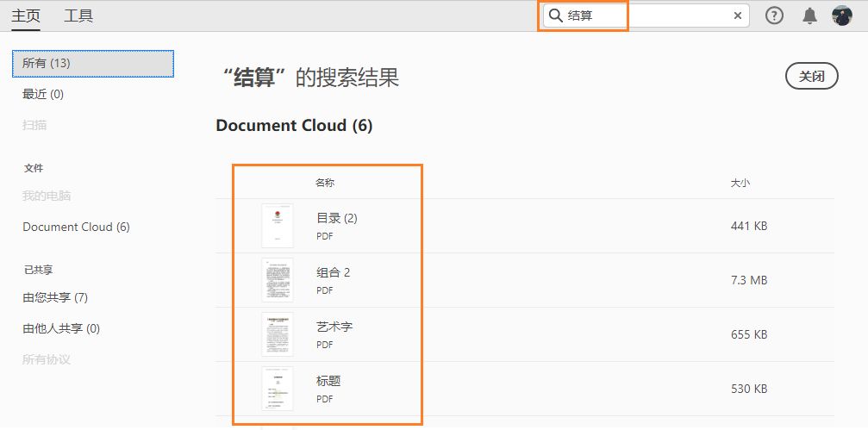Sort by the 大小 column header
This screenshot has width=868, height=430.
click(740, 183)
